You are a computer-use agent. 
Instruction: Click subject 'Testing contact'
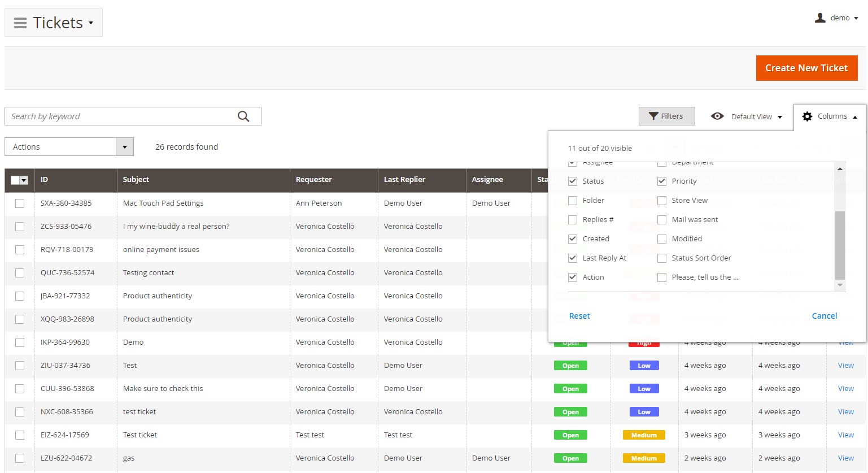point(149,273)
